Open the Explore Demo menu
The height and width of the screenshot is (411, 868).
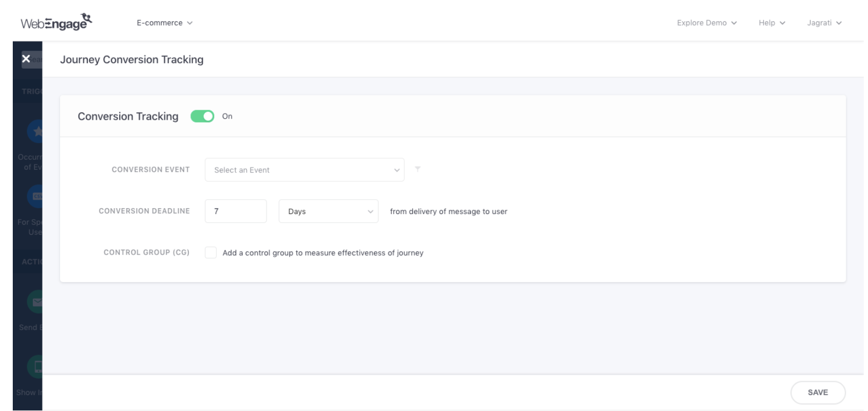(x=706, y=23)
